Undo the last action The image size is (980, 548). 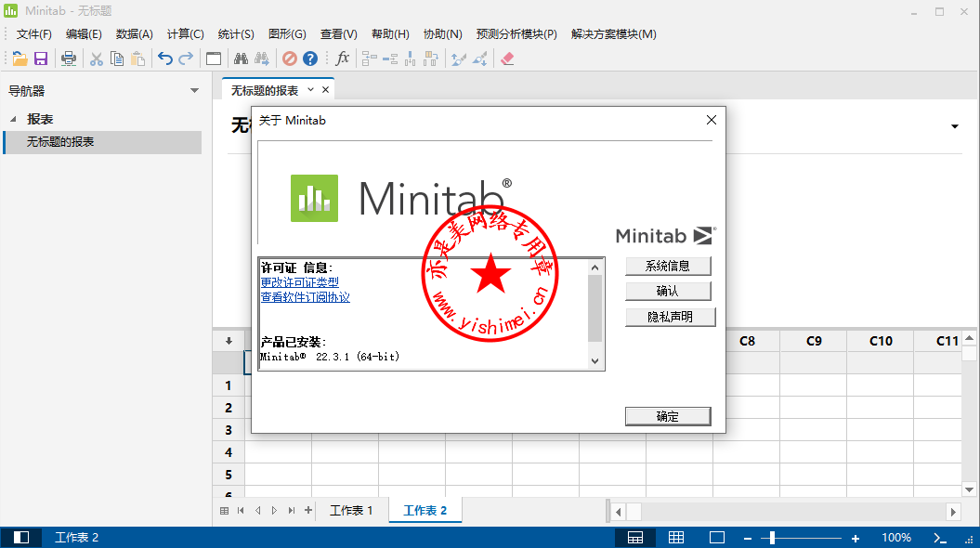165,59
